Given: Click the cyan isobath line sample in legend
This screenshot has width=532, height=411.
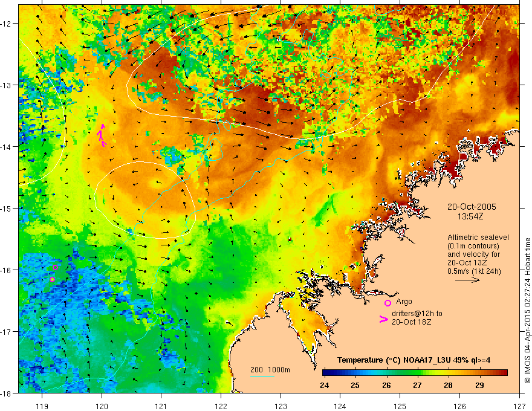Looking at the screenshot, I should click(x=262, y=376).
